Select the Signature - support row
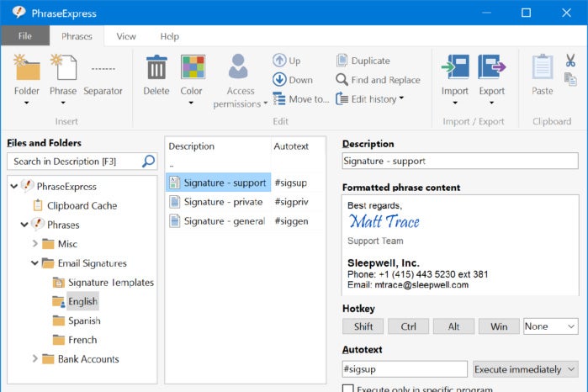588x392 pixels. pyautogui.click(x=245, y=183)
